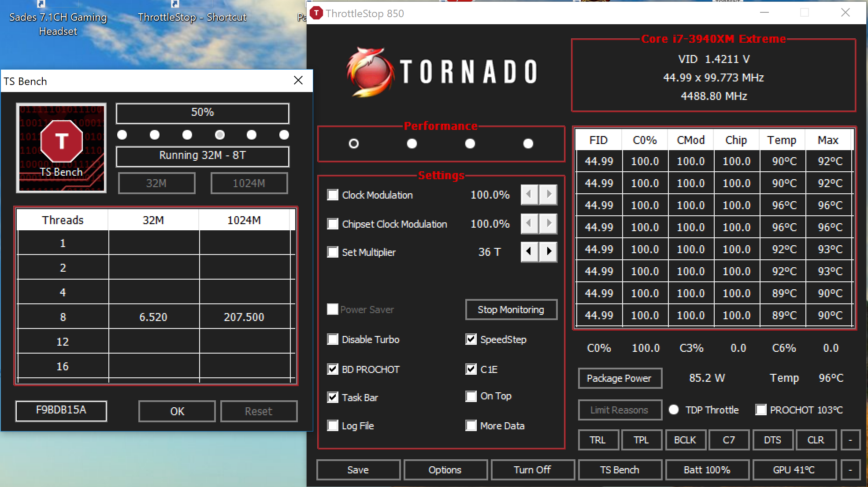Check the Set Multiplier option

pos(333,252)
